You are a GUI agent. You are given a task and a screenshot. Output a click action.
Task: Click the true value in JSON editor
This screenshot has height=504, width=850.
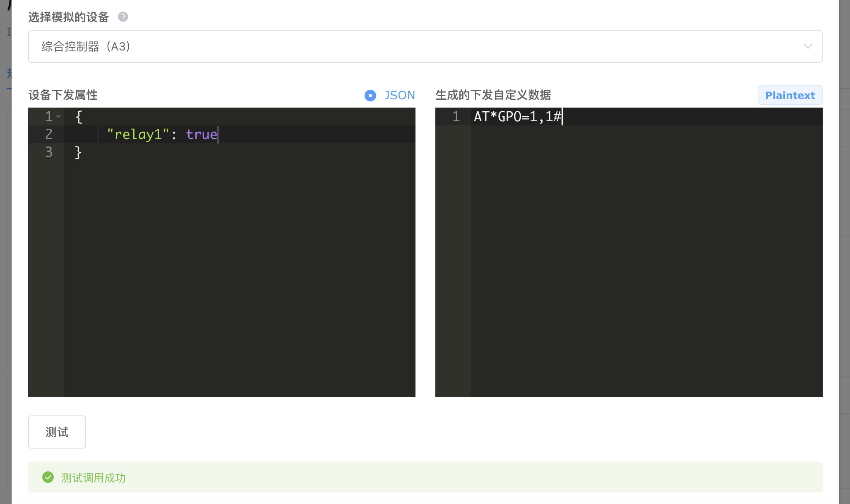(202, 134)
